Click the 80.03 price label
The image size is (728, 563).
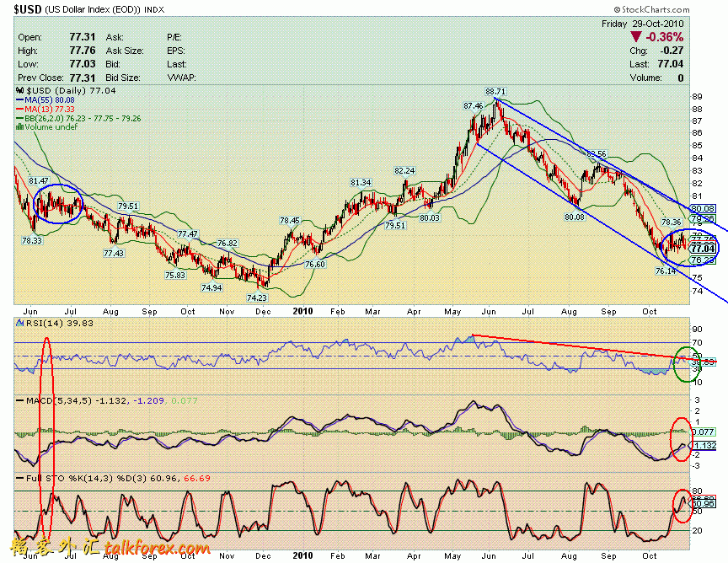coord(430,217)
